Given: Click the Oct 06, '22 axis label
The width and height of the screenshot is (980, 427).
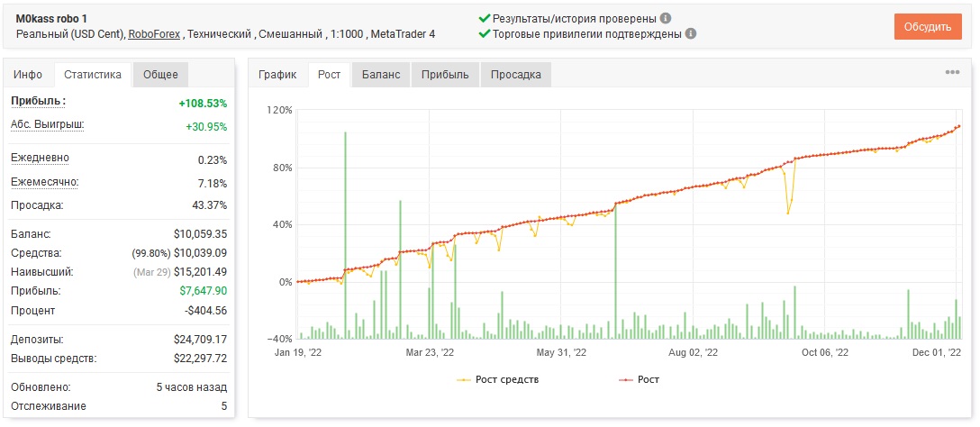Looking at the screenshot, I should [x=825, y=352].
